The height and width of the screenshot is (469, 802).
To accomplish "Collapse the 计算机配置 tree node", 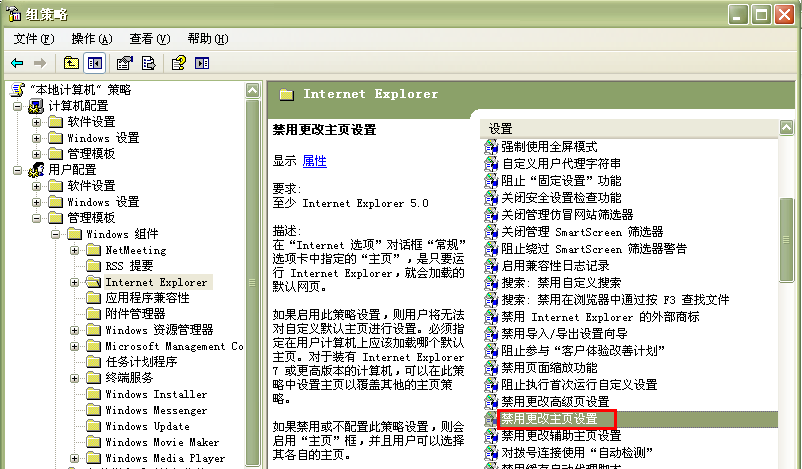I will 17,106.
